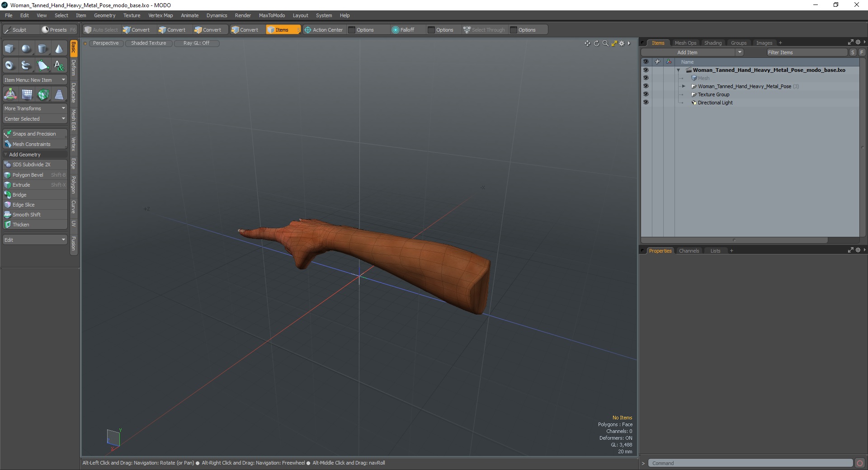Select the cube primitive tool

click(9, 49)
